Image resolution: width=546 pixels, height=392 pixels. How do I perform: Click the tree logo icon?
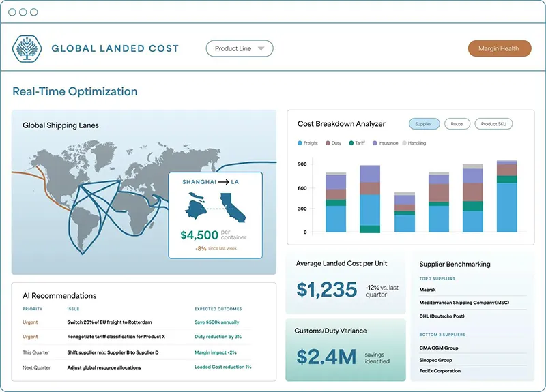[27, 48]
